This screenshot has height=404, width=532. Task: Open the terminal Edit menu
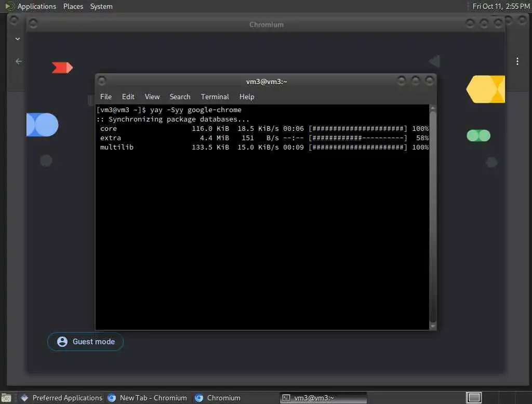click(x=128, y=97)
